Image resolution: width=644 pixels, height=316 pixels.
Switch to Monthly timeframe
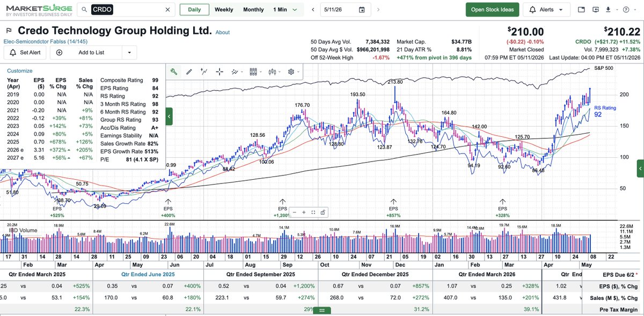click(x=253, y=10)
